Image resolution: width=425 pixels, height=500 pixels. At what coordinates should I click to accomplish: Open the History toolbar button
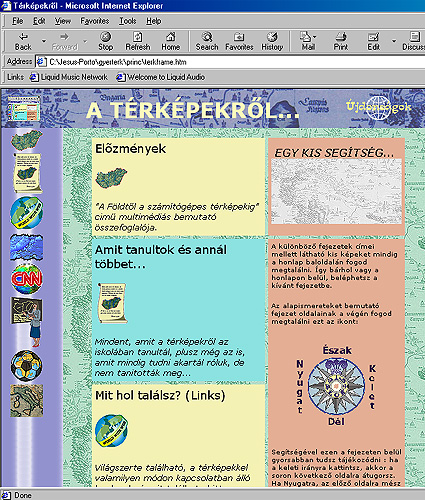(272, 41)
